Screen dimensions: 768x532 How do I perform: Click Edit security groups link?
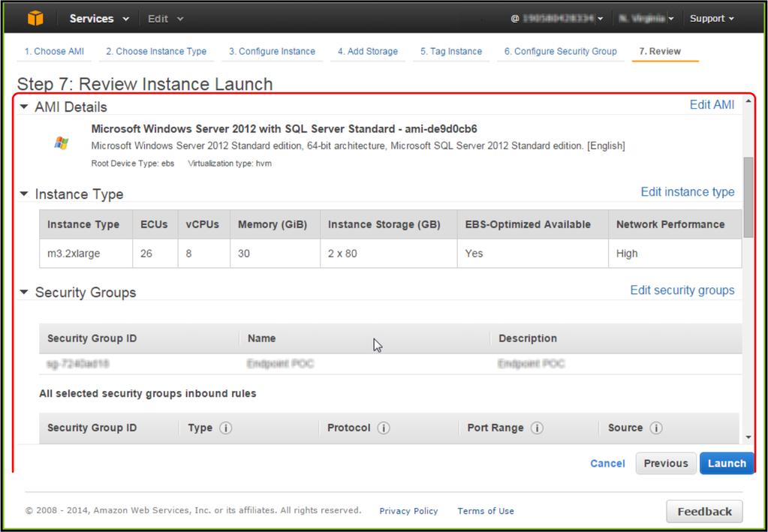coord(682,290)
